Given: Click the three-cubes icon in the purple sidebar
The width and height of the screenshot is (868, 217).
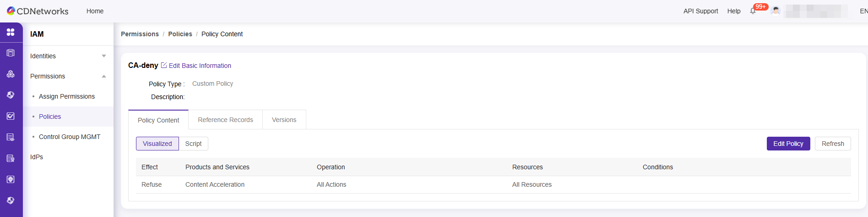Looking at the screenshot, I should [11, 74].
